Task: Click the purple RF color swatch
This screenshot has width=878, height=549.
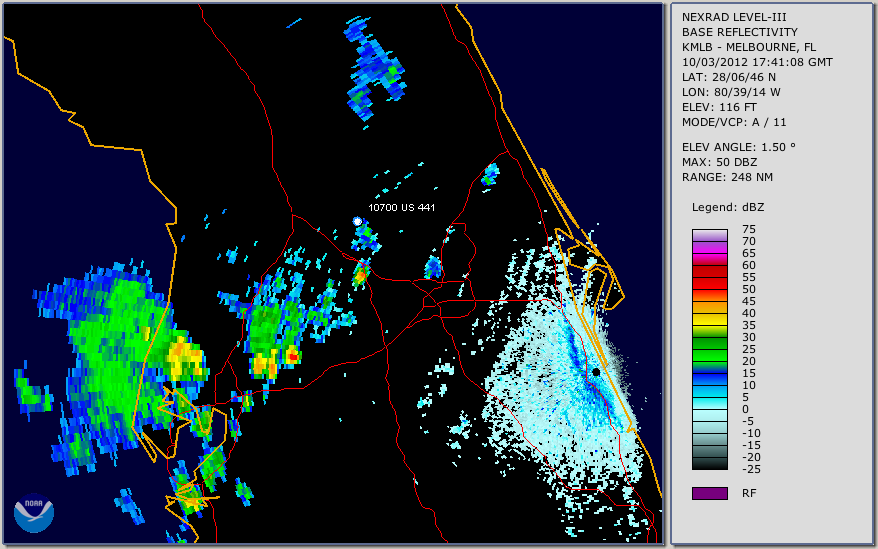Action: coord(709,493)
